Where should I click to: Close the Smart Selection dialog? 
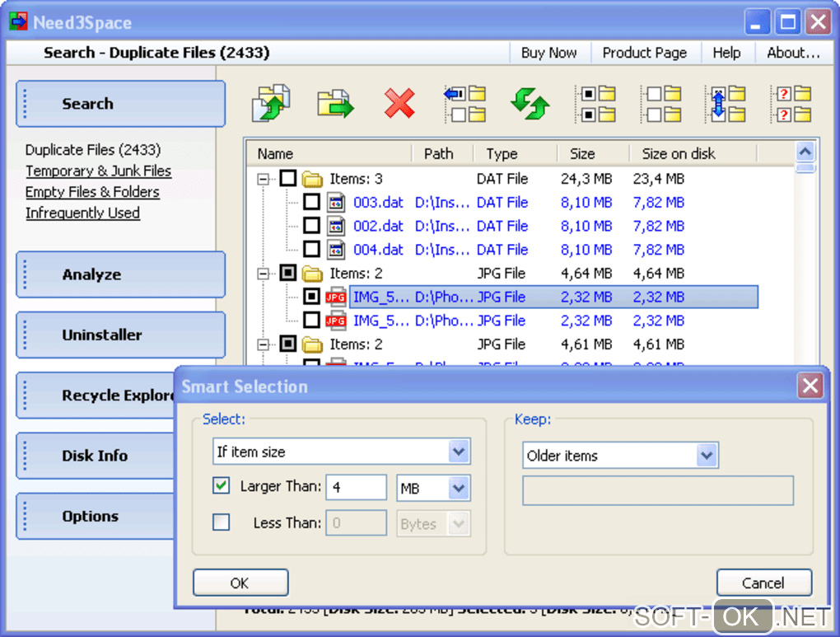810,386
